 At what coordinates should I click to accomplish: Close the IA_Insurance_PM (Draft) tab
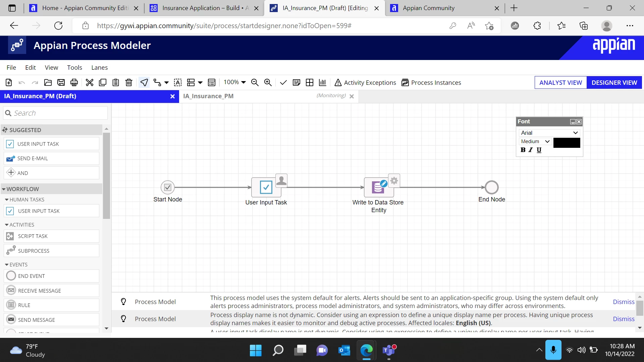click(x=172, y=97)
